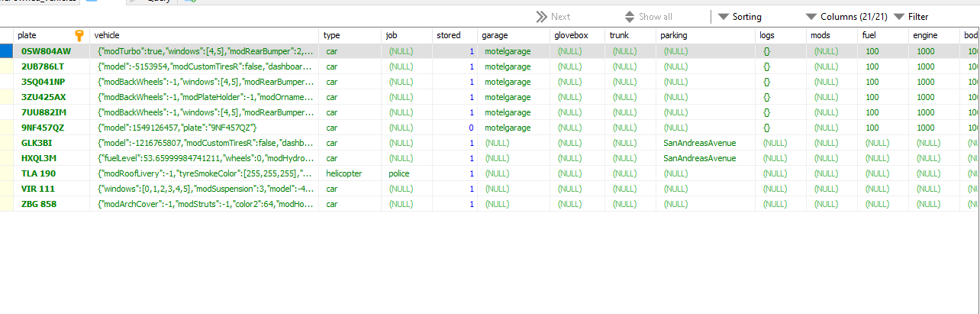This screenshot has height=314, width=980.
Task: Open the Filter panel dropdown
Action: (x=911, y=16)
